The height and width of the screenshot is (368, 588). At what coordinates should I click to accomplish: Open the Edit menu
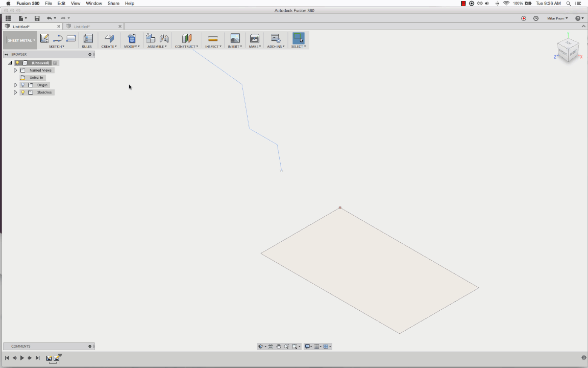pyautogui.click(x=61, y=4)
